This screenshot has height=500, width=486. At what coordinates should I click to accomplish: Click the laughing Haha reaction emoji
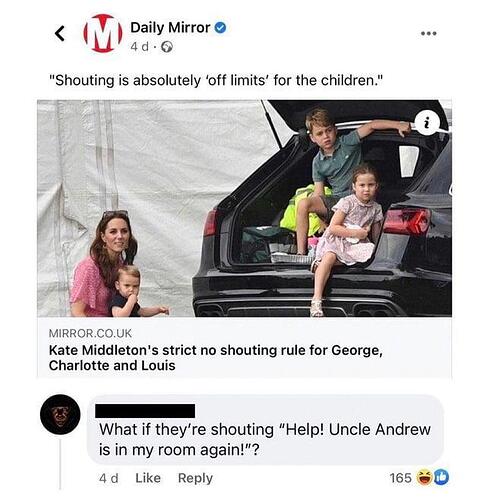[424, 478]
